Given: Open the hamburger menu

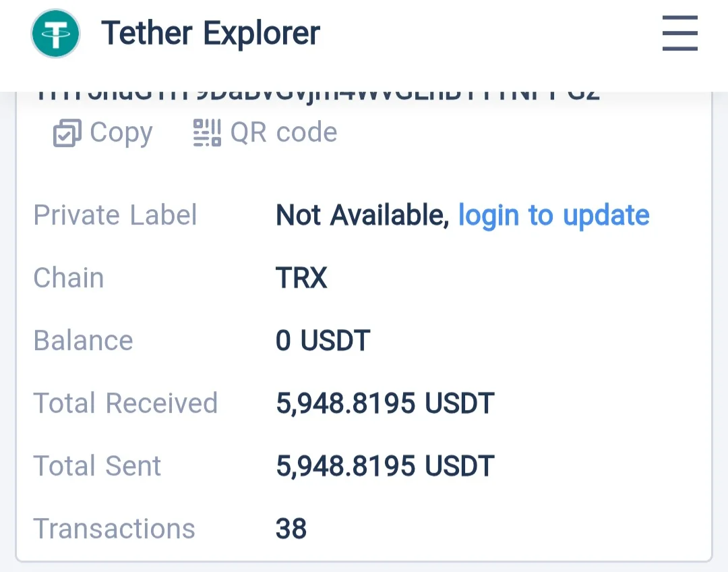Looking at the screenshot, I should tap(679, 34).
